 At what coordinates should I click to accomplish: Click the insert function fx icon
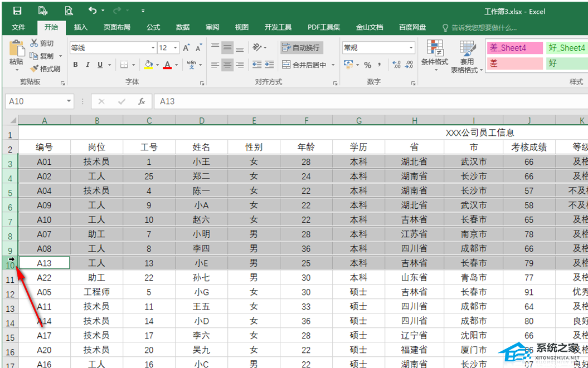click(x=142, y=101)
